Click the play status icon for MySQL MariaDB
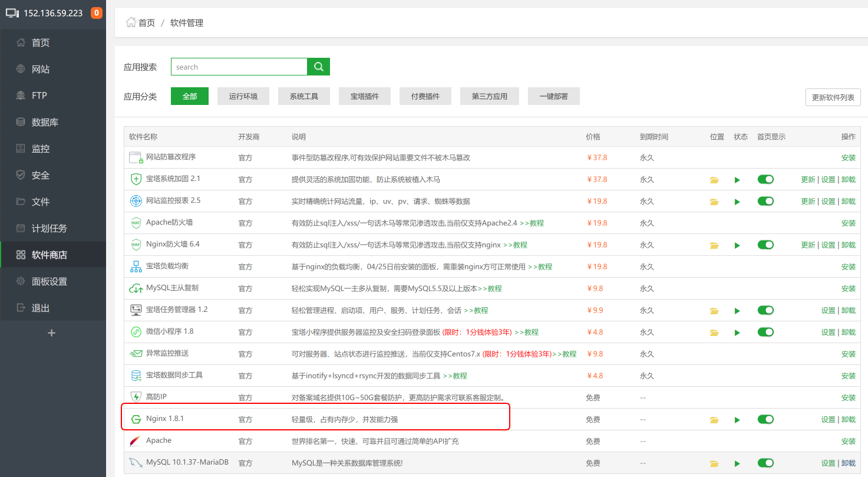The image size is (868, 477). (x=737, y=463)
